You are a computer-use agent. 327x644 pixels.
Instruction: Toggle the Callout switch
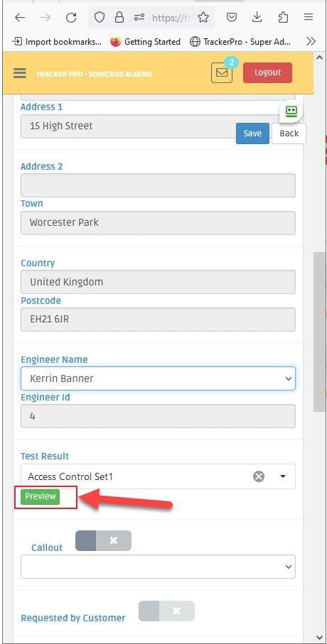103,540
